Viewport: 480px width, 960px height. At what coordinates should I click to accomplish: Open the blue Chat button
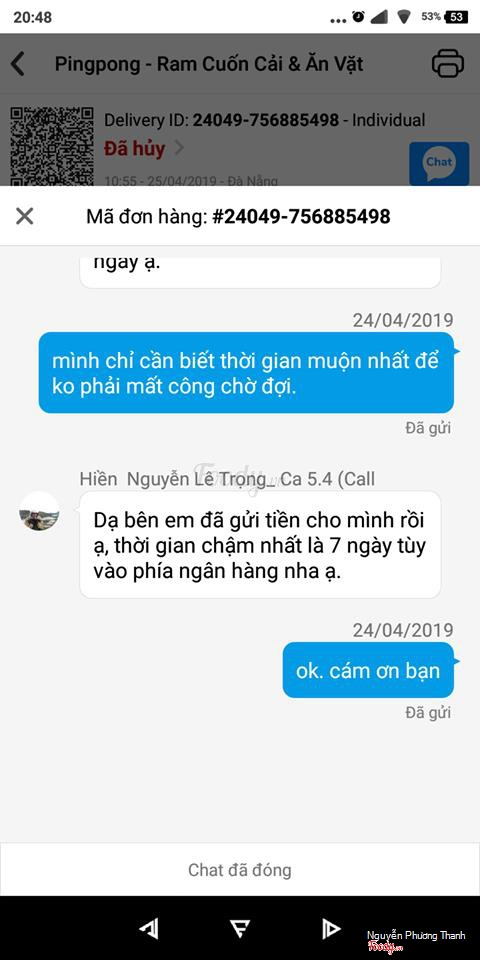pos(439,163)
